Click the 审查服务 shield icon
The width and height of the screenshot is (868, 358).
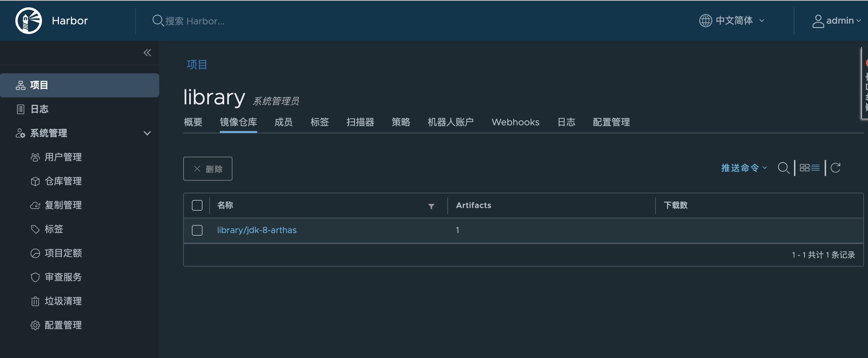(35, 277)
